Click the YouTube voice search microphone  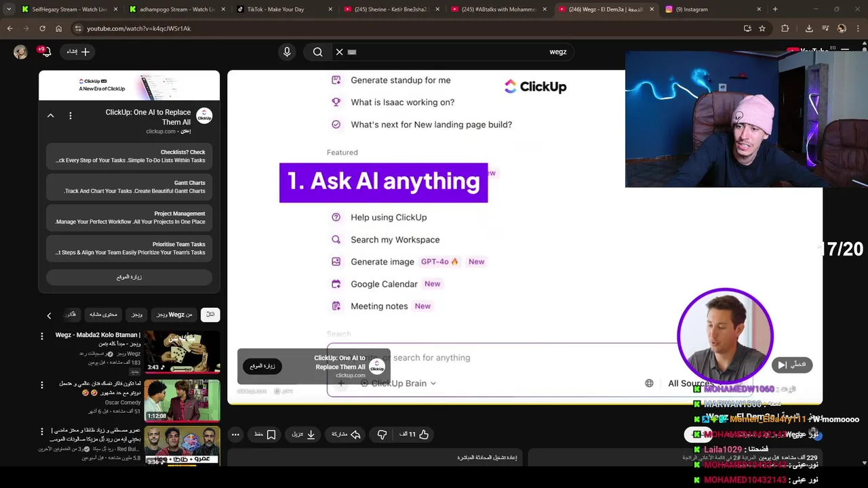click(x=287, y=52)
